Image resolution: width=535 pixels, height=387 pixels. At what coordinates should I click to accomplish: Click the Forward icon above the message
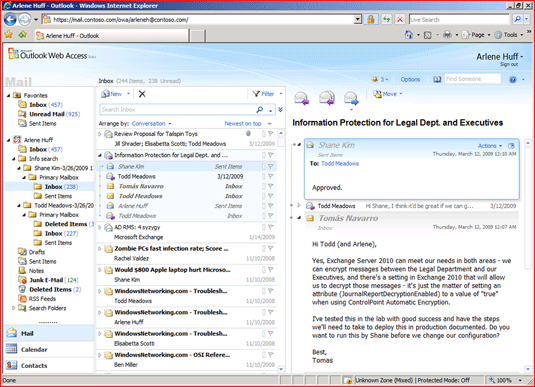[351, 98]
